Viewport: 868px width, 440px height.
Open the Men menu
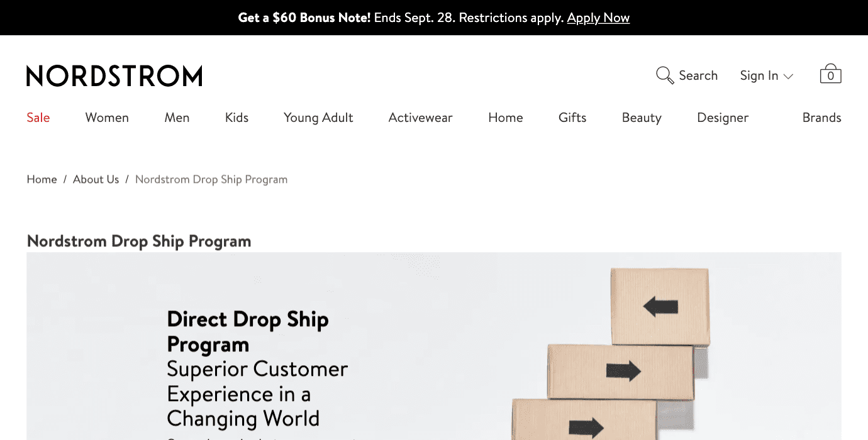point(176,118)
